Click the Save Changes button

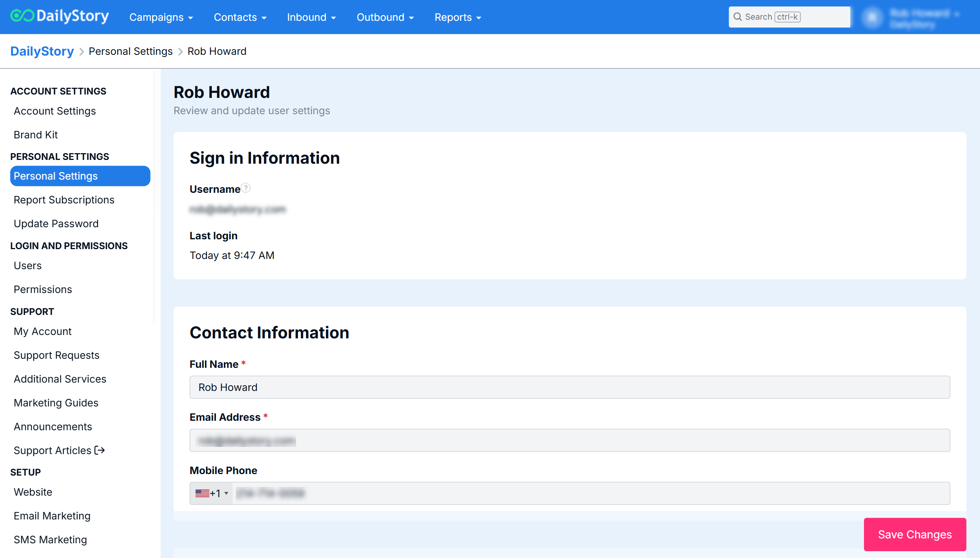[915, 534]
